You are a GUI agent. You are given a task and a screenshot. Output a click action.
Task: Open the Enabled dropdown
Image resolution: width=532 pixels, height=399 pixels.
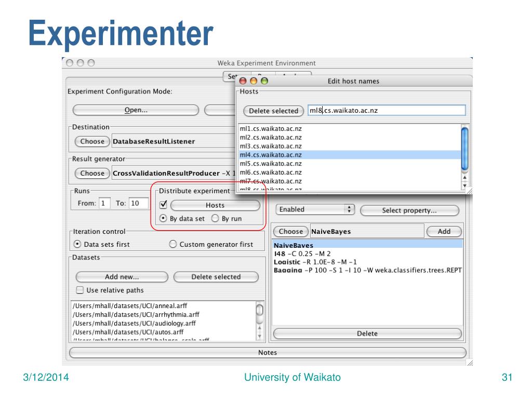tap(315, 209)
